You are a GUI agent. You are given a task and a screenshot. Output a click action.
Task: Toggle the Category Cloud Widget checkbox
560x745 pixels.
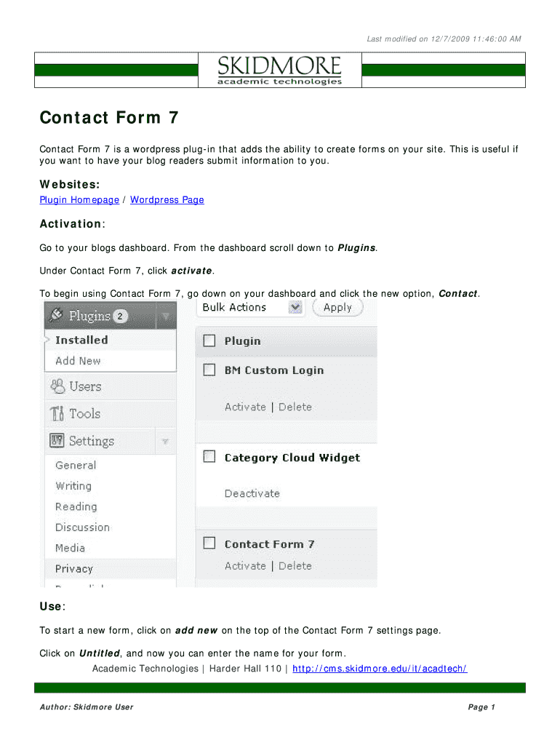[x=209, y=457]
